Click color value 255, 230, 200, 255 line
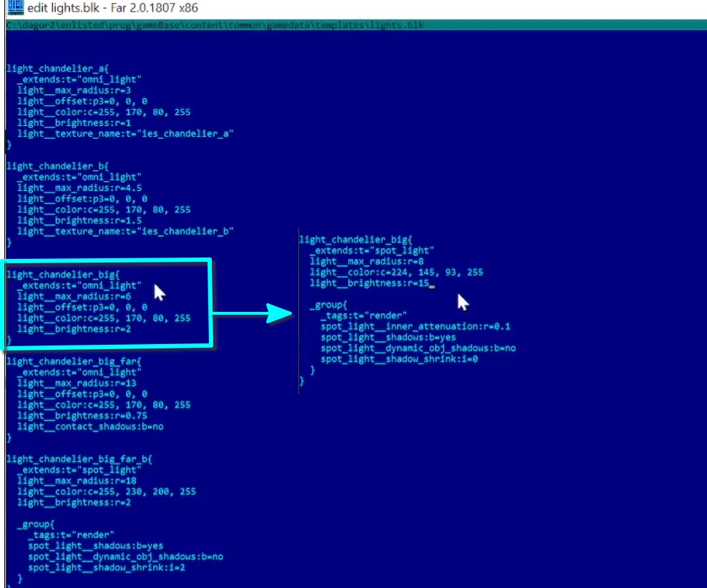Viewport: 707px width, 588px height. [x=106, y=491]
